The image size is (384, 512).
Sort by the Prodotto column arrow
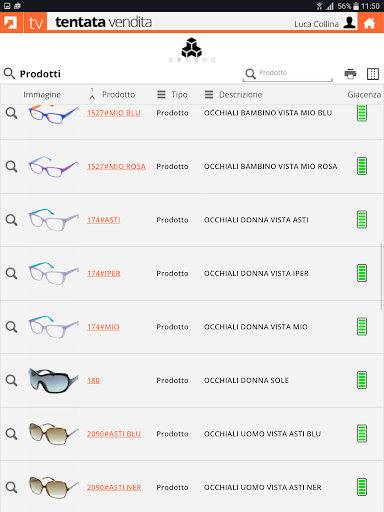[92, 95]
